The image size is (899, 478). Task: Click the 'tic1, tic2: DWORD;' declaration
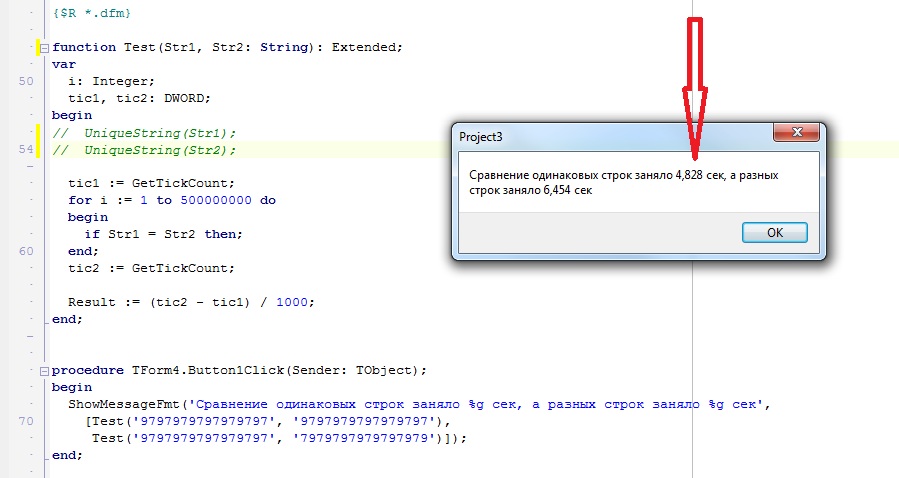tap(139, 99)
